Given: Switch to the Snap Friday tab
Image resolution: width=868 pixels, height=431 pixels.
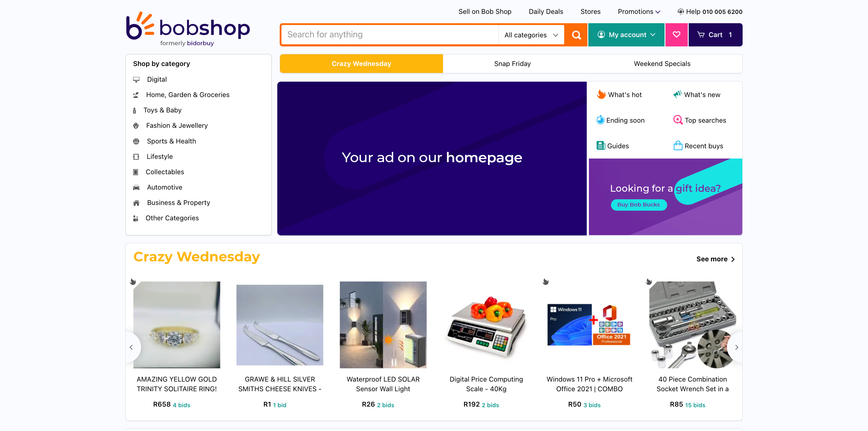Looking at the screenshot, I should pos(512,64).
